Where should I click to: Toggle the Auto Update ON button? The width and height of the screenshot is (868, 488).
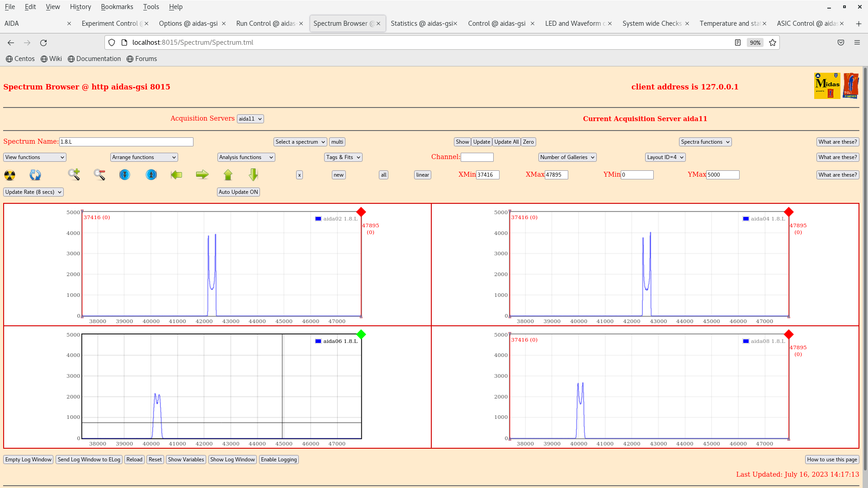pyautogui.click(x=238, y=192)
